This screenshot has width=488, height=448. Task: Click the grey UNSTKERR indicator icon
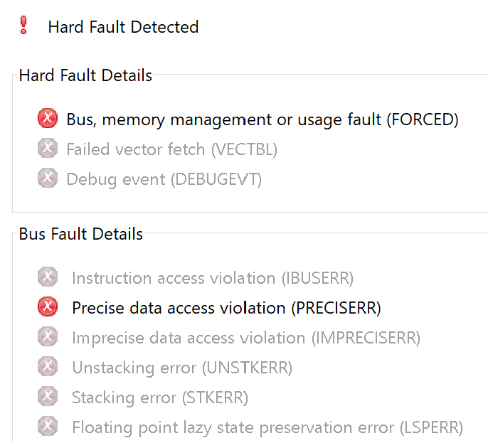[48, 366]
